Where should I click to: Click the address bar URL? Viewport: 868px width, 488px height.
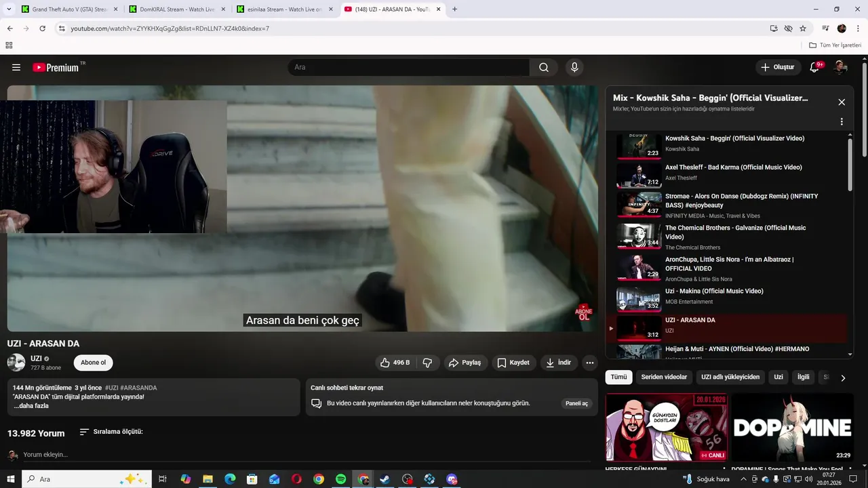170,28
